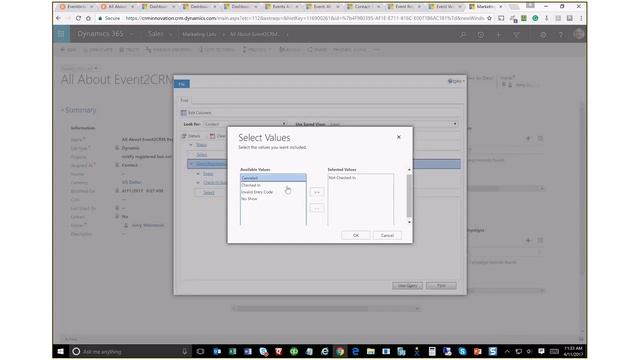Open the Sales area dropdown chevron
640x360 pixels.
(x=171, y=35)
